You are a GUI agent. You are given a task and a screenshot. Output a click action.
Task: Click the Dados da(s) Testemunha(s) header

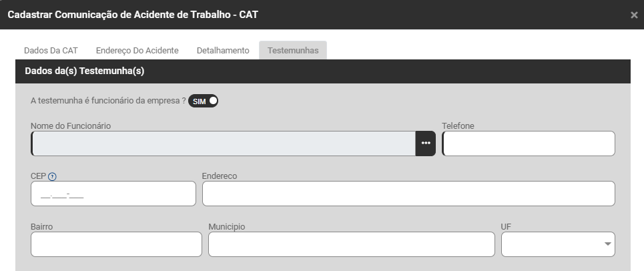coord(85,70)
